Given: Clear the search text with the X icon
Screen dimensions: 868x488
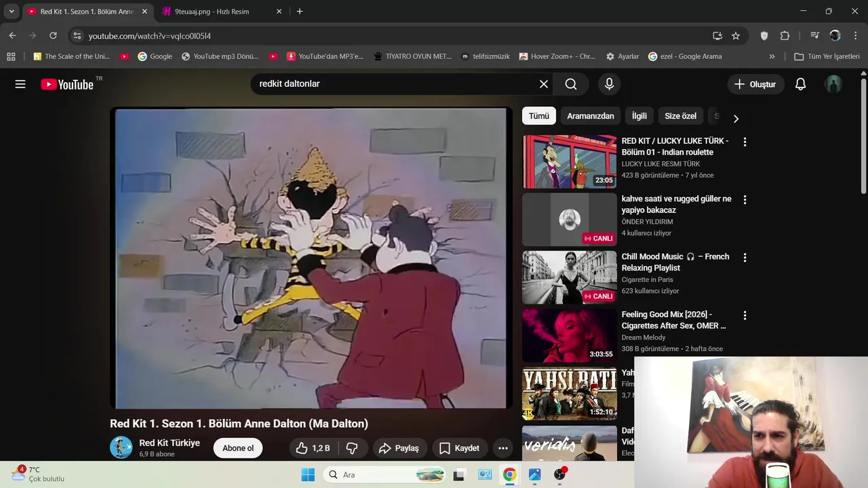Looking at the screenshot, I should coord(543,84).
